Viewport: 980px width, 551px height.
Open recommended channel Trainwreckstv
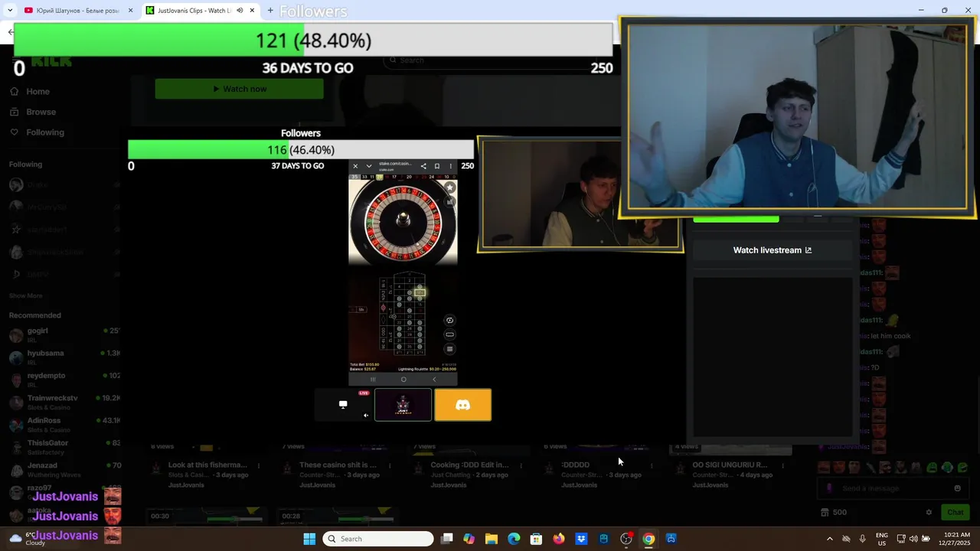pos(64,402)
